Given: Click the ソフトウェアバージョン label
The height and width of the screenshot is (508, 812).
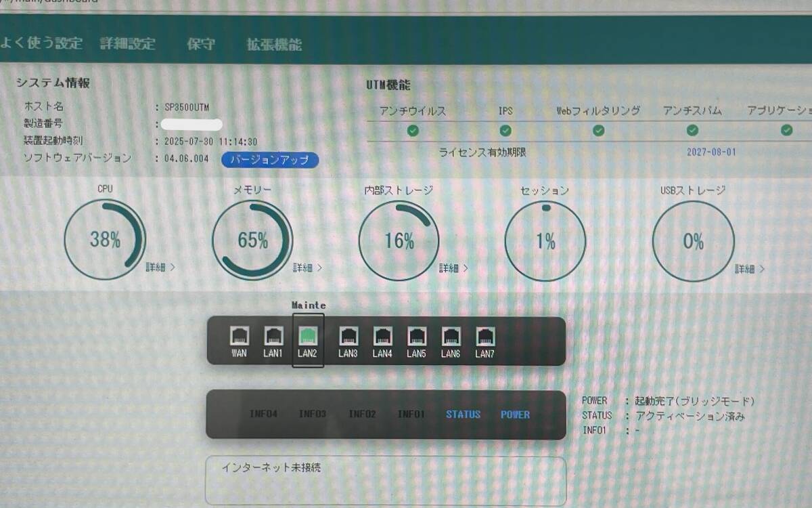Looking at the screenshot, I should [77, 158].
